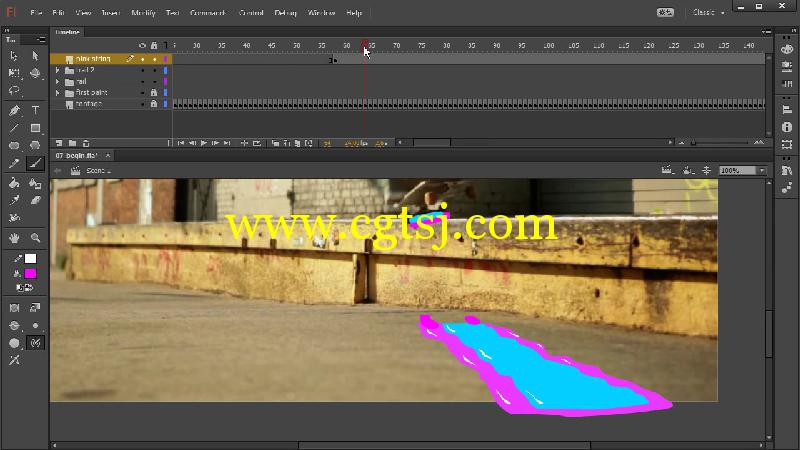
Task: Expand the rail layer folder
Action: coord(57,82)
